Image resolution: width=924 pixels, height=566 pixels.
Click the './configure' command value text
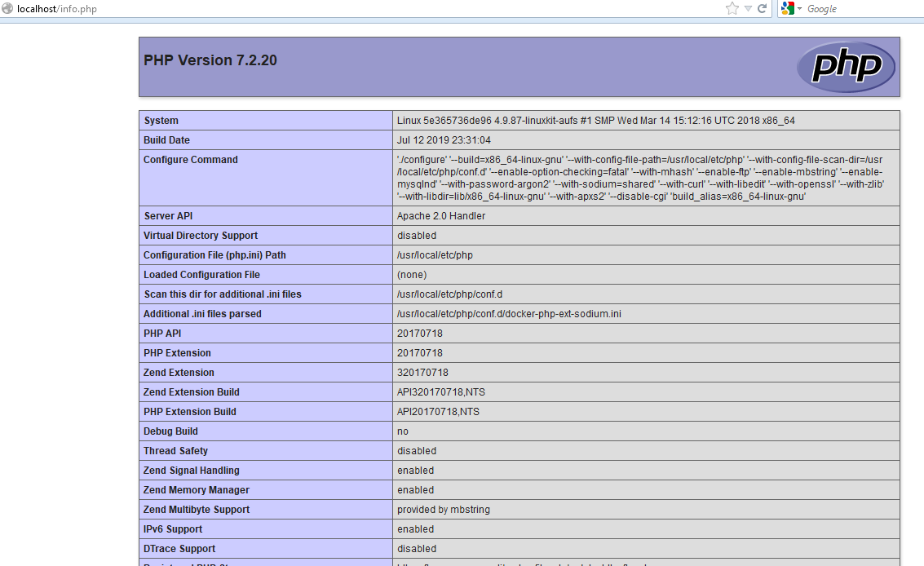(x=640, y=178)
